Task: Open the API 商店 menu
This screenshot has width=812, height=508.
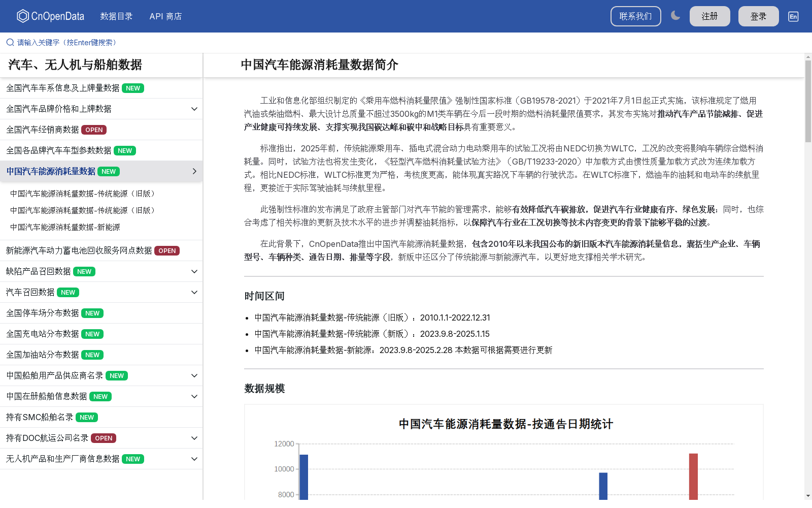Action: click(165, 16)
